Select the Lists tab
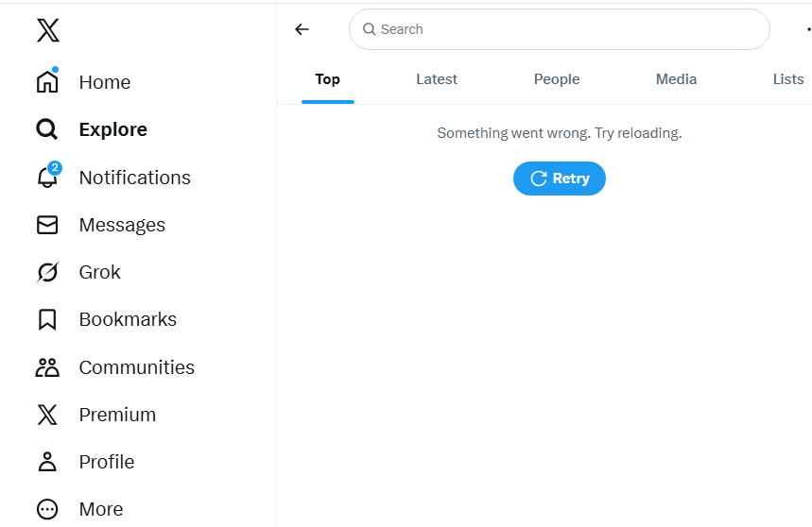Viewport: 812px width, 527px height. (787, 79)
